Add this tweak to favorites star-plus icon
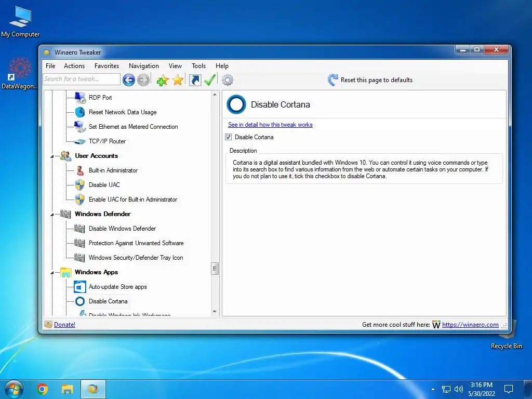 click(163, 81)
